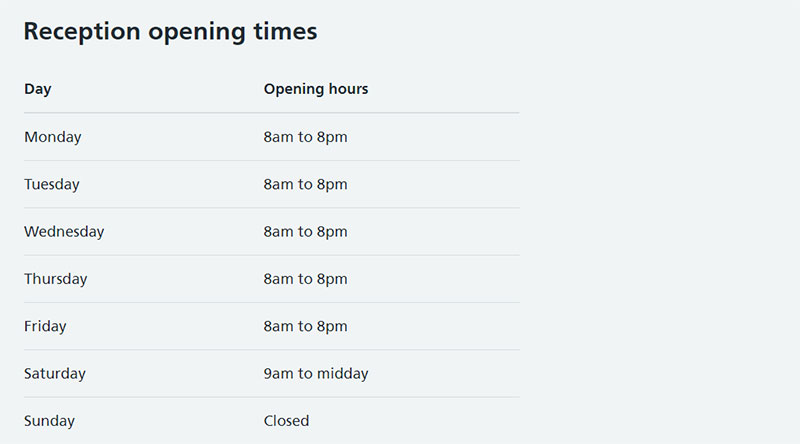Click the Wednesday row label
This screenshot has width=800, height=444.
tap(64, 232)
